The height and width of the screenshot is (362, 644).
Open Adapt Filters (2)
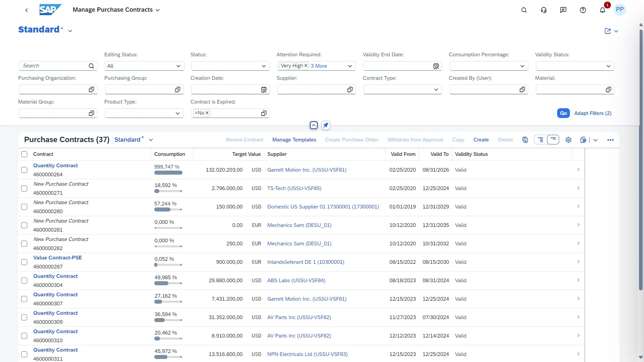click(x=593, y=113)
